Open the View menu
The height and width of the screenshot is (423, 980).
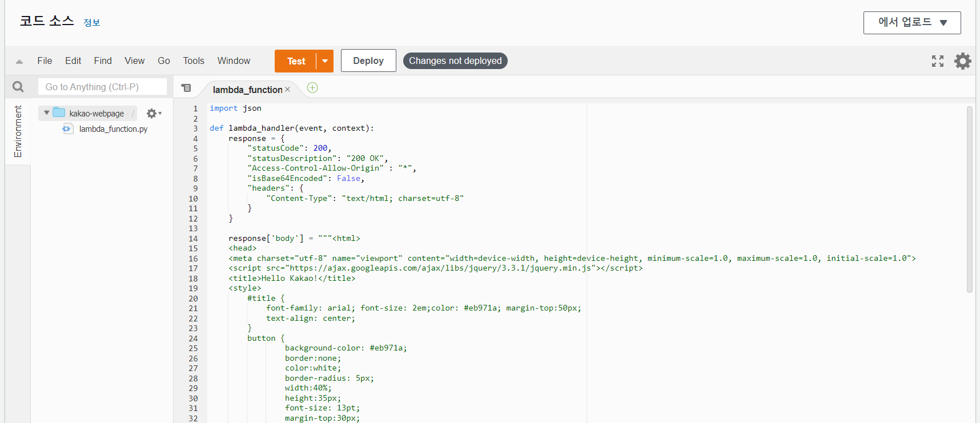point(135,61)
